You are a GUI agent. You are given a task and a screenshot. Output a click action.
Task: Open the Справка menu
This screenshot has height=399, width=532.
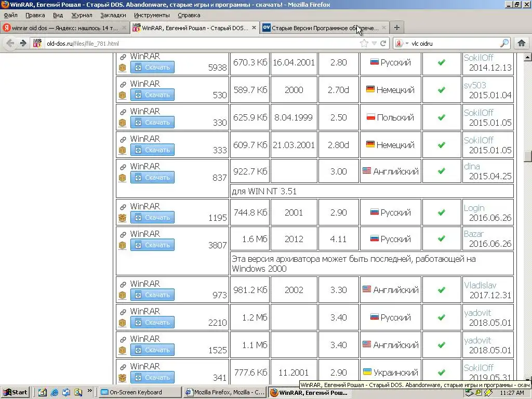coord(189,15)
